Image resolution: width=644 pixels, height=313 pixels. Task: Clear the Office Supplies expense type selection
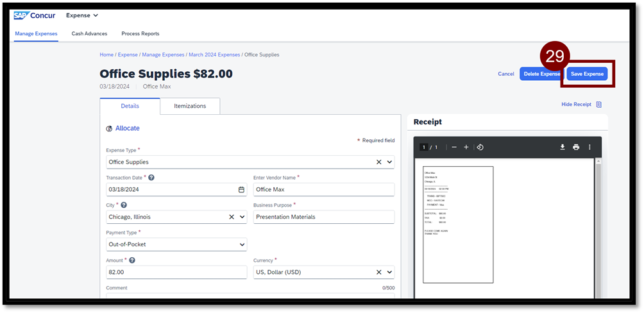click(378, 162)
